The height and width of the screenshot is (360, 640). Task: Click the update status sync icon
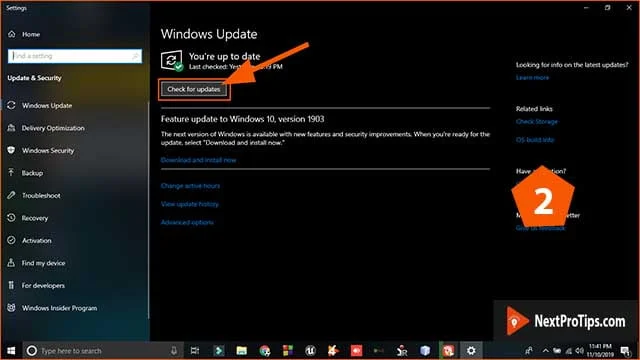click(172, 61)
